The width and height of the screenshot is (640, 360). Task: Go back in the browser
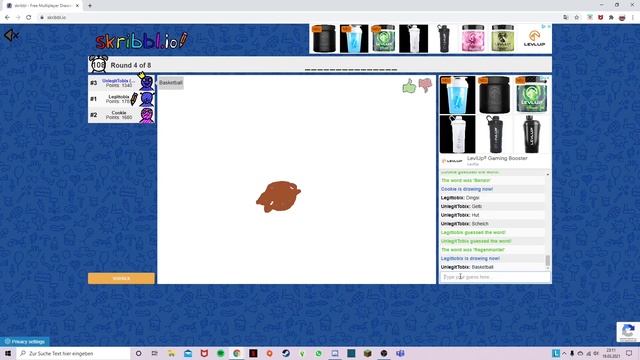pos(7,17)
